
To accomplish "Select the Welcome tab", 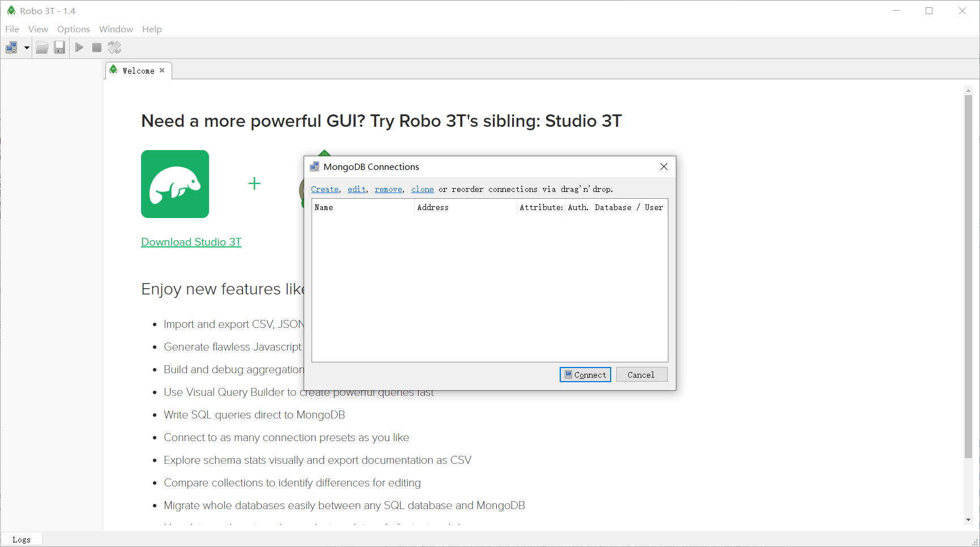I will click(138, 70).
